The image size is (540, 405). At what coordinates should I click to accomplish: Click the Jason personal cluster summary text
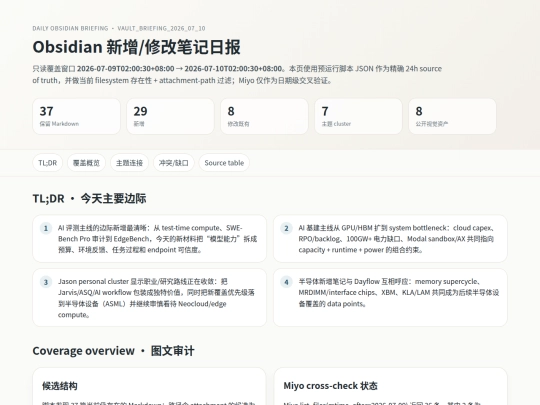(156, 298)
